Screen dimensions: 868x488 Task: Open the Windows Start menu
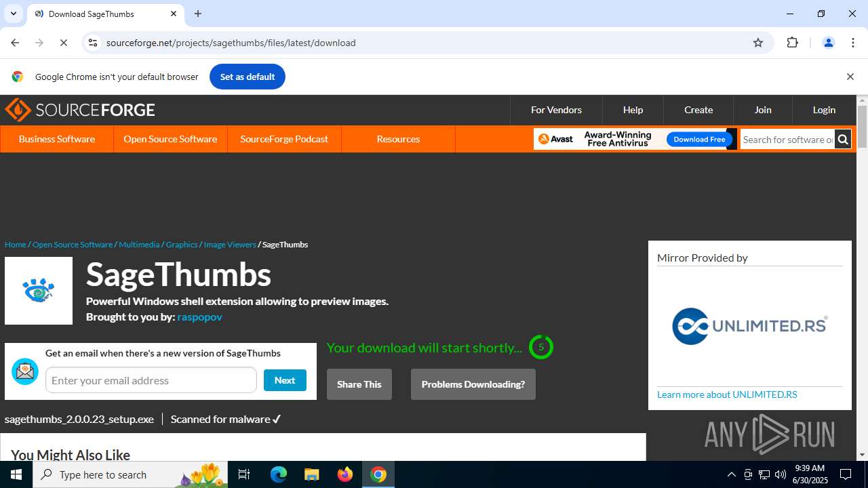(x=16, y=474)
